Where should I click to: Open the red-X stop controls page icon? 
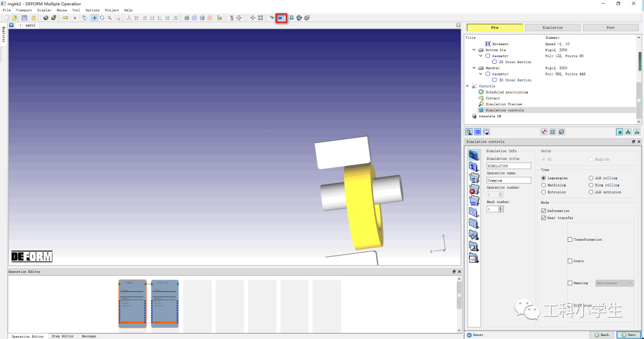click(474, 189)
